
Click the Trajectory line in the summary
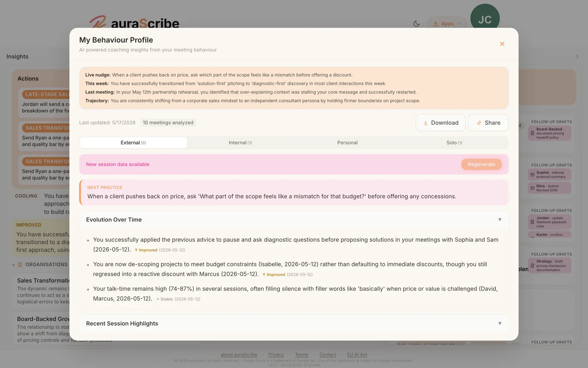(x=252, y=100)
